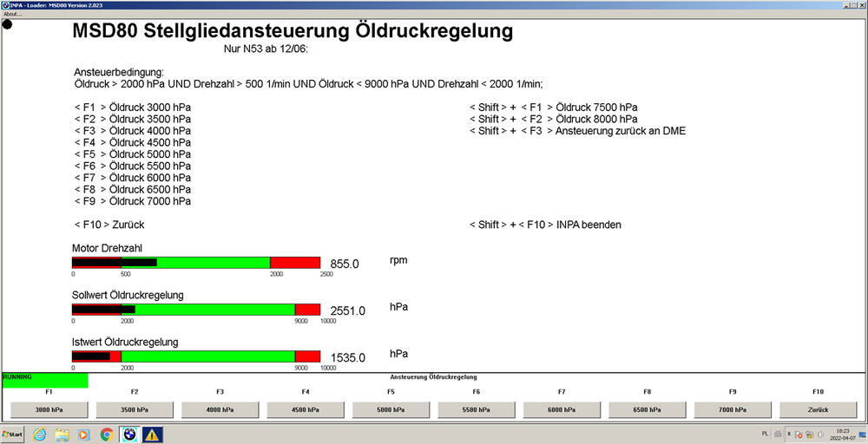Choose the 5000 hPa button
The image size is (868, 444).
click(391, 409)
